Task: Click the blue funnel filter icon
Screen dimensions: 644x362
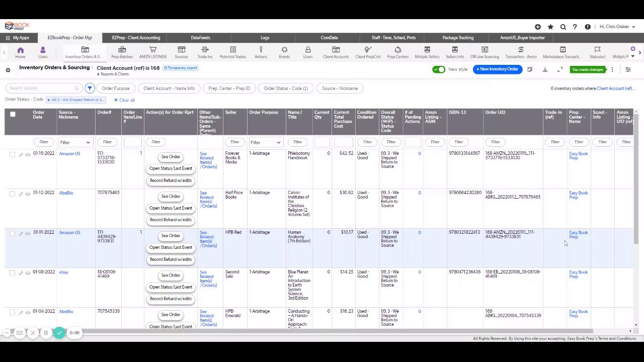Action: pyautogui.click(x=90, y=88)
